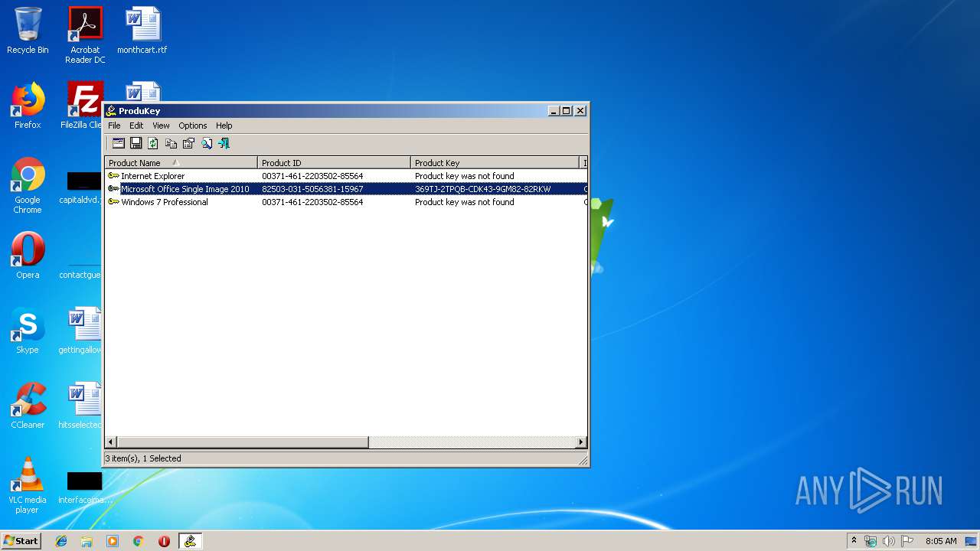Open the View menu

click(161, 126)
